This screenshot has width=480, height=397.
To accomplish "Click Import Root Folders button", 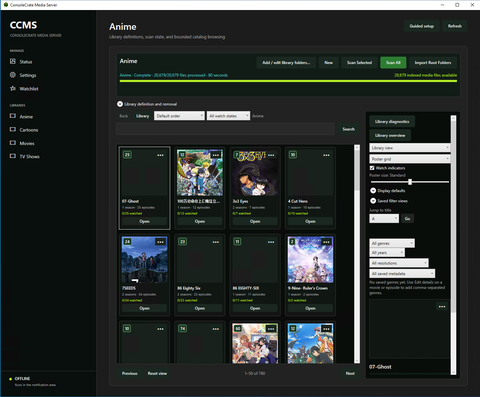I will 433,63.
